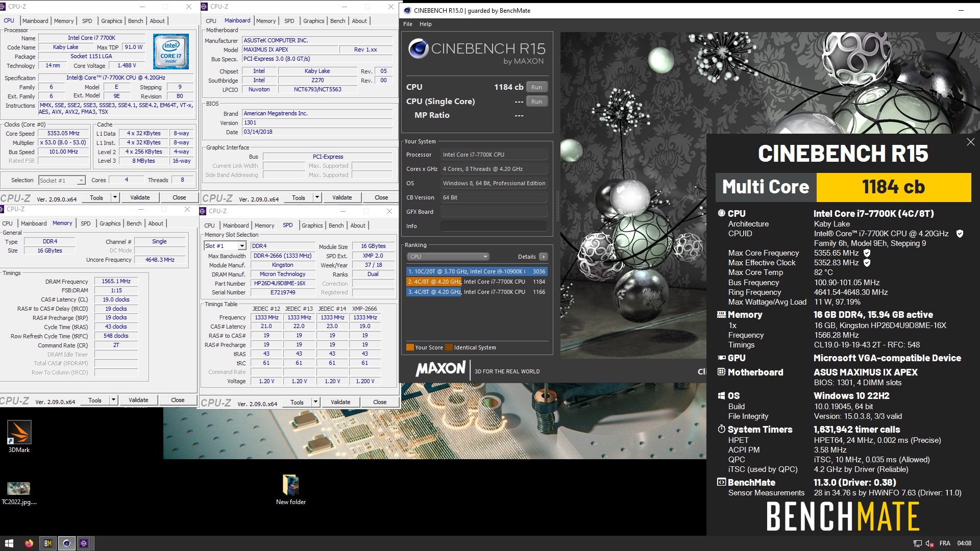Click the Memory icon in BenchMate panel

tap(721, 315)
